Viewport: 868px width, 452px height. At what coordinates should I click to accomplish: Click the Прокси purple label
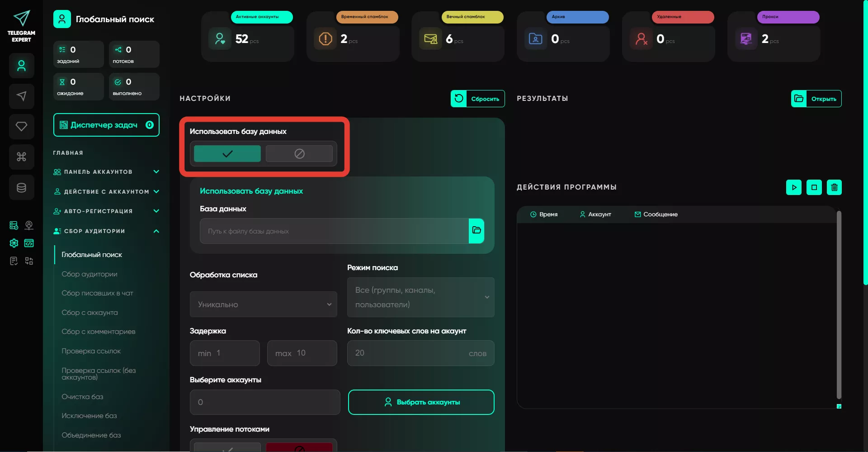click(x=788, y=17)
